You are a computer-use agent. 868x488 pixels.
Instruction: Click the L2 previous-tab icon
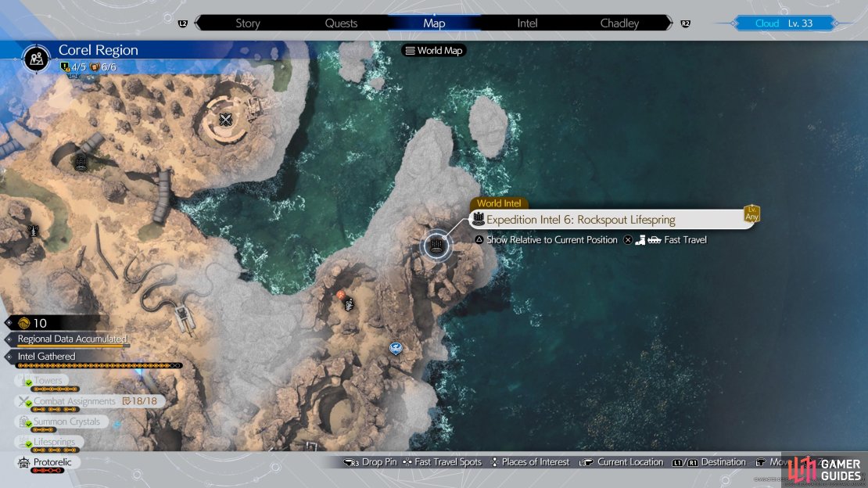(x=183, y=23)
